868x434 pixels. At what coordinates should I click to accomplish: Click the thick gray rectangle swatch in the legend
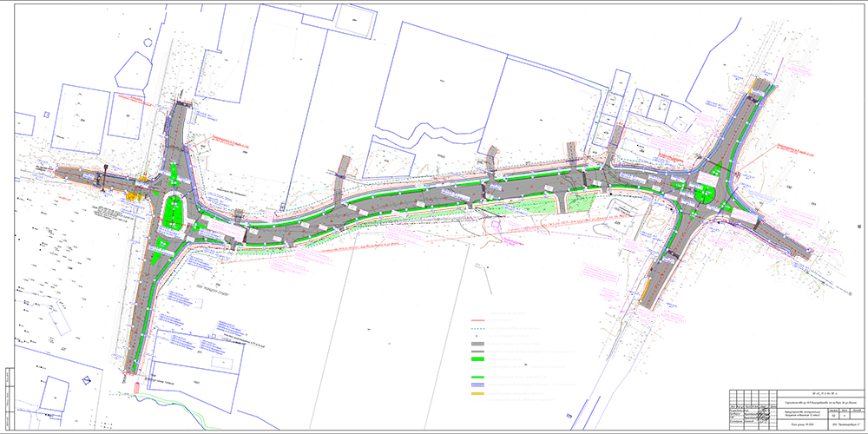(477, 344)
